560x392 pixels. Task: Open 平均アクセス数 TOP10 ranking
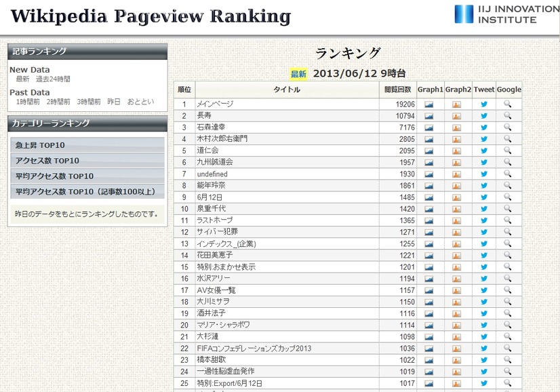click(x=87, y=176)
